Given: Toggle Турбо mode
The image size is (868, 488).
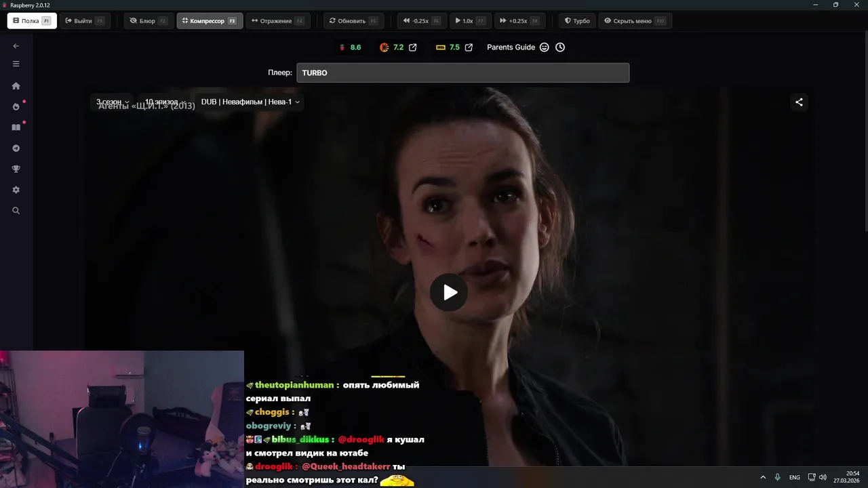Looking at the screenshot, I should 577,21.
